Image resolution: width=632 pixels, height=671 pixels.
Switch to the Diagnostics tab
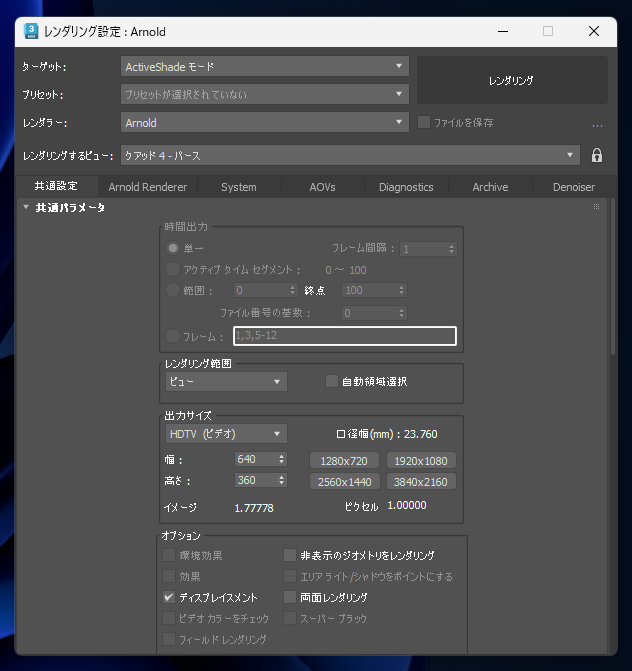406,187
